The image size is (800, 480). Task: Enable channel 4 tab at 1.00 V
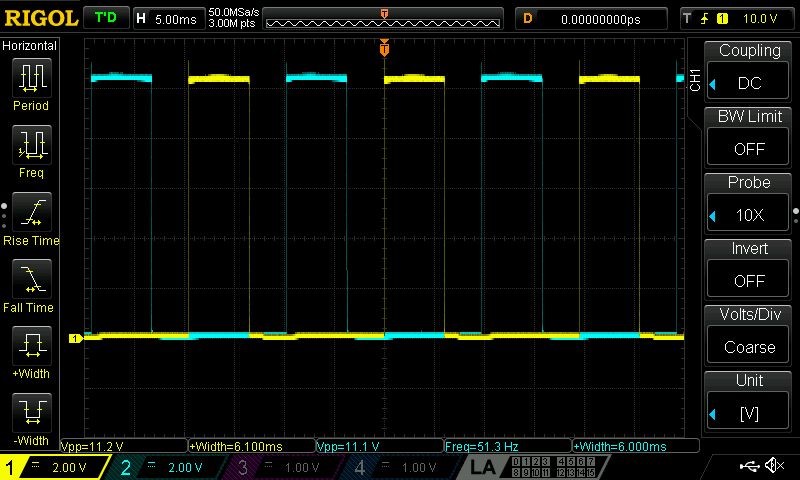[403, 467]
